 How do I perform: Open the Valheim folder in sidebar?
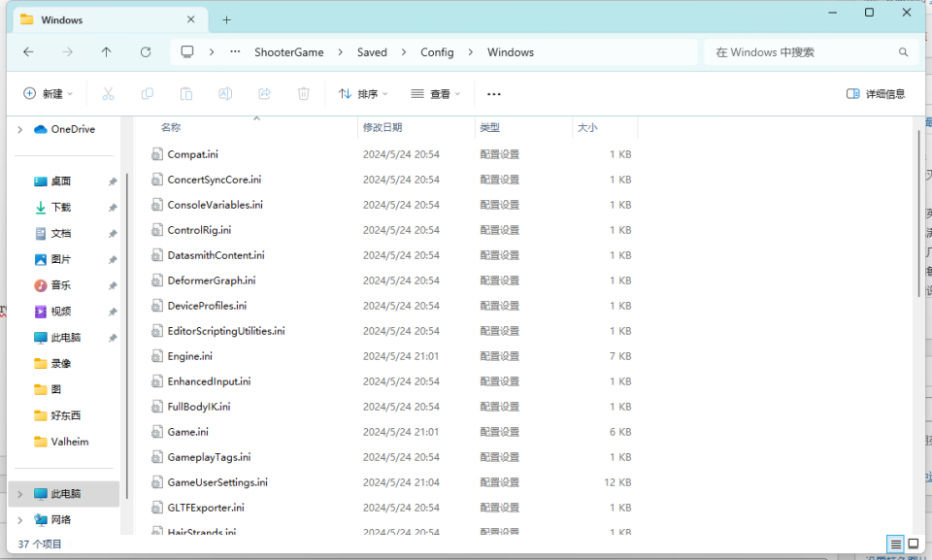[x=70, y=442]
